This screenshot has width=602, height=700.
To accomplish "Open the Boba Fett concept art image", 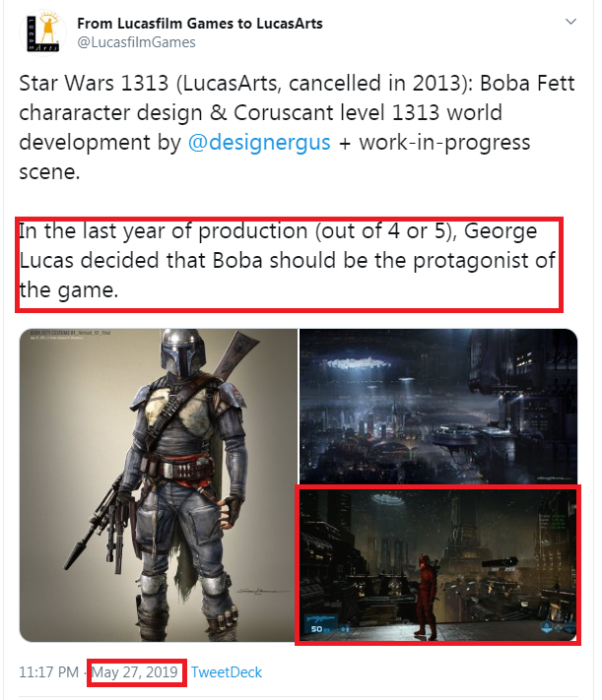I will coord(159,485).
